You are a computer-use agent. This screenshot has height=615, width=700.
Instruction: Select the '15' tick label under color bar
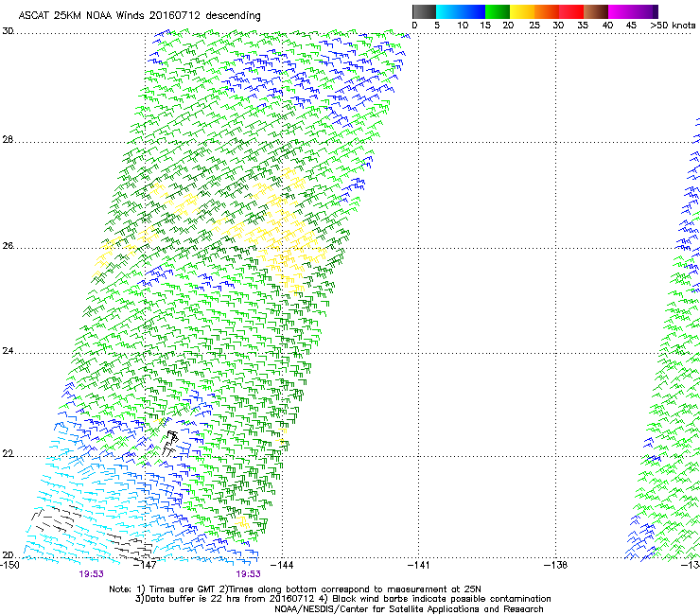(x=485, y=26)
